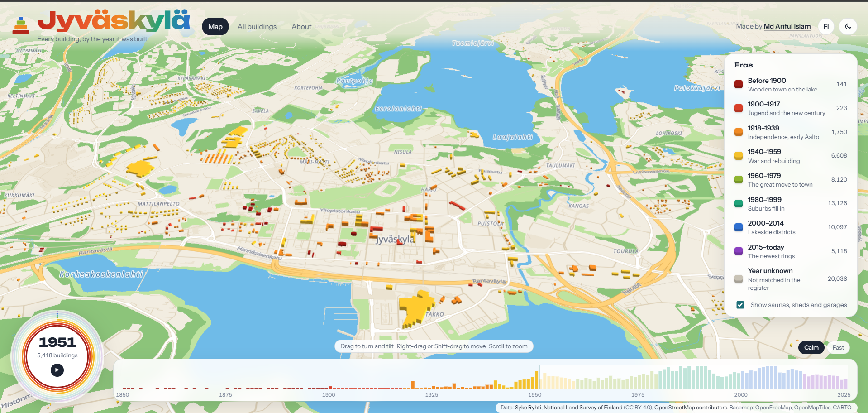Image resolution: width=868 pixels, height=413 pixels.
Task: Click the 20,036 unknown-year count
Action: (x=837, y=279)
